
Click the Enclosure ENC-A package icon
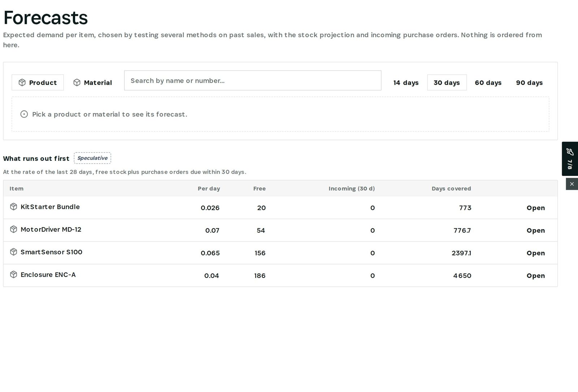(x=13, y=275)
